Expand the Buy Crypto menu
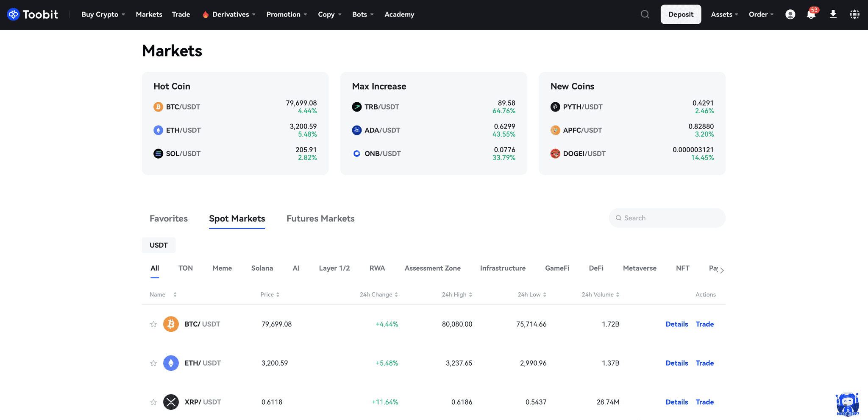This screenshot has height=420, width=868. tap(103, 14)
